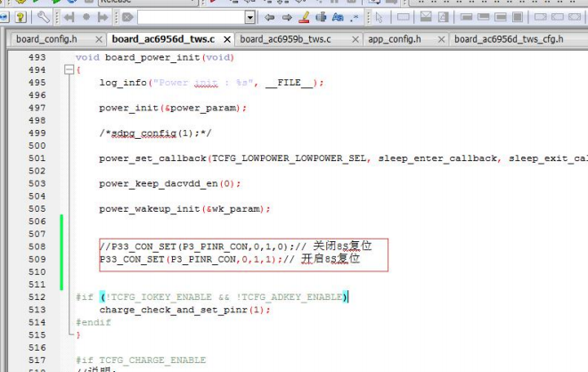Image resolution: width=588 pixels, height=372 pixels.
Task: Click the log_info call on line 495
Action: [211, 83]
